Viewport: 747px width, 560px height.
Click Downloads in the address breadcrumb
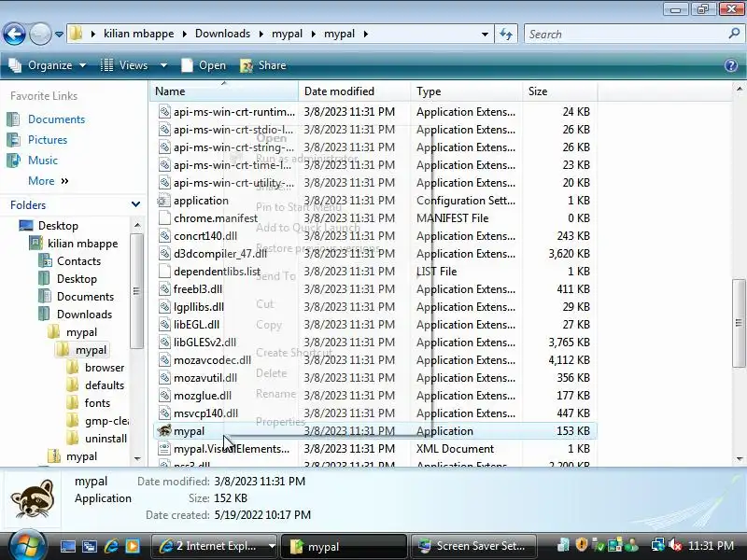pos(222,34)
